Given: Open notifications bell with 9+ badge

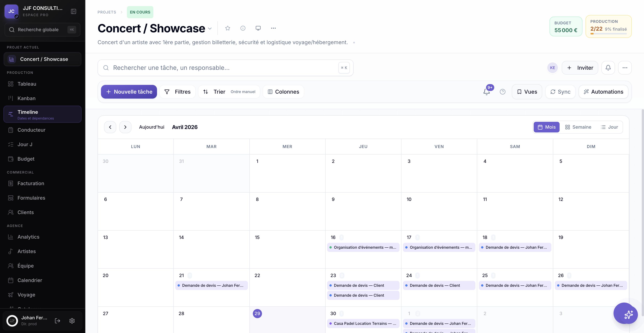Looking at the screenshot, I should coord(486,92).
